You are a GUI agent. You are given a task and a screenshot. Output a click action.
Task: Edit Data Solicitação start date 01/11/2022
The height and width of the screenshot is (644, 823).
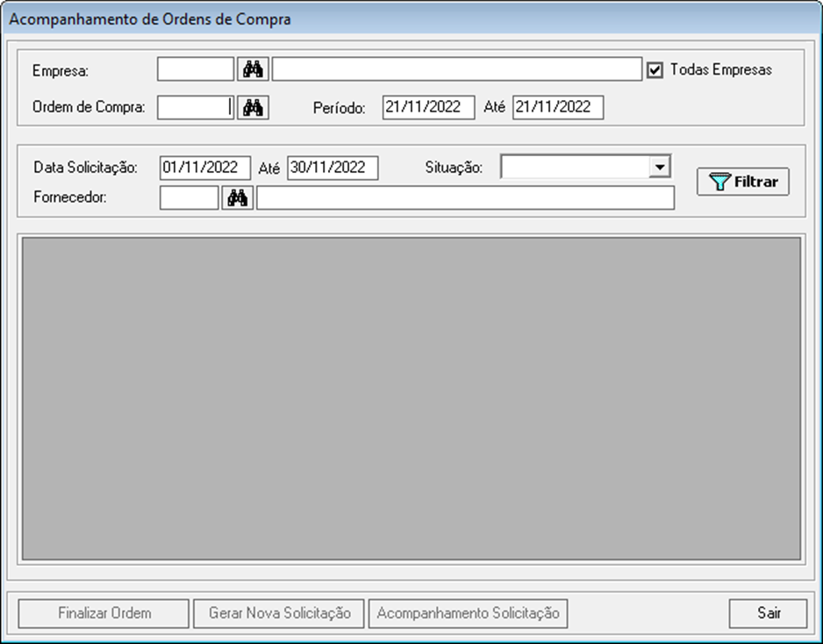(205, 168)
